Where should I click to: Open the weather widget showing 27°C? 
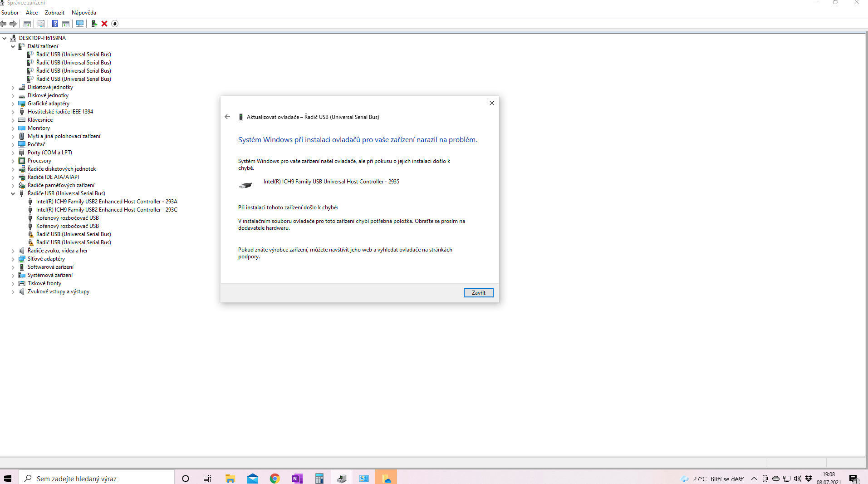pyautogui.click(x=712, y=479)
